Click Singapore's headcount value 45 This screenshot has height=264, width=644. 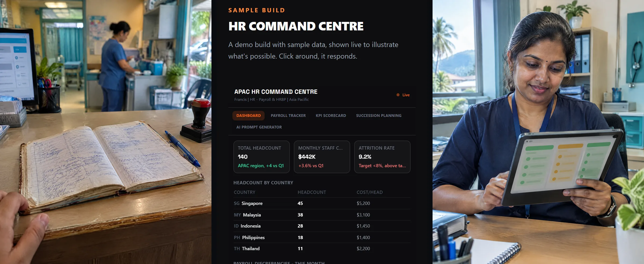(300, 203)
